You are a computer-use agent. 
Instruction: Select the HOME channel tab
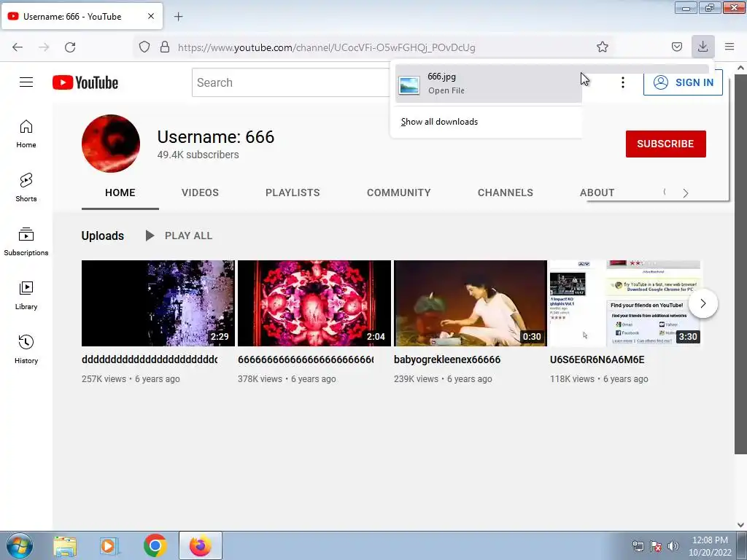(x=120, y=192)
